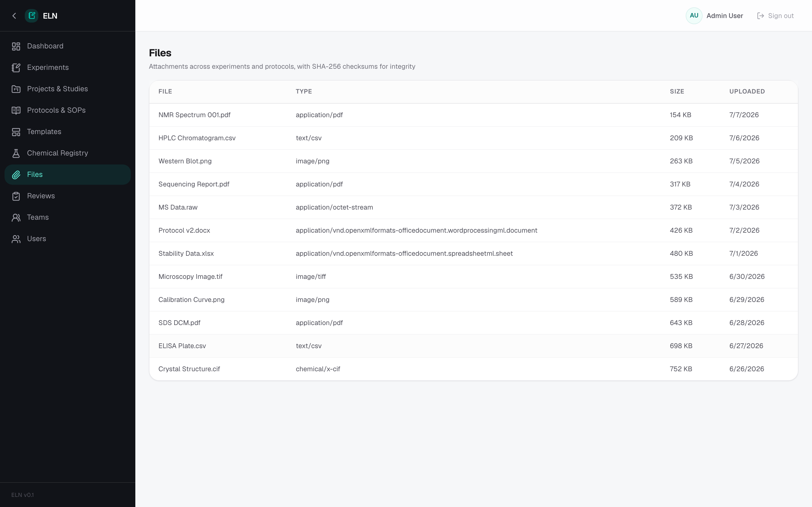The width and height of the screenshot is (812, 507).
Task: Click the Uploaded column header
Action: (747, 92)
